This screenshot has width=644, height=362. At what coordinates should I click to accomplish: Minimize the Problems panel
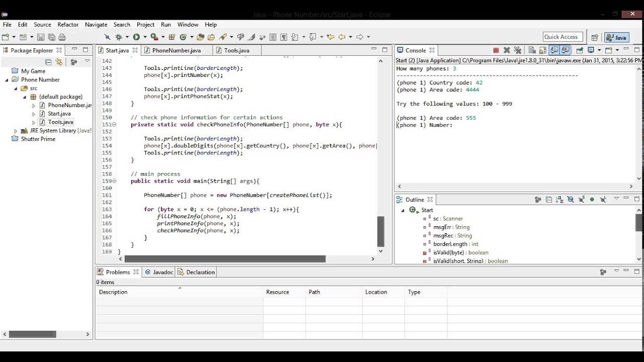[627, 271]
